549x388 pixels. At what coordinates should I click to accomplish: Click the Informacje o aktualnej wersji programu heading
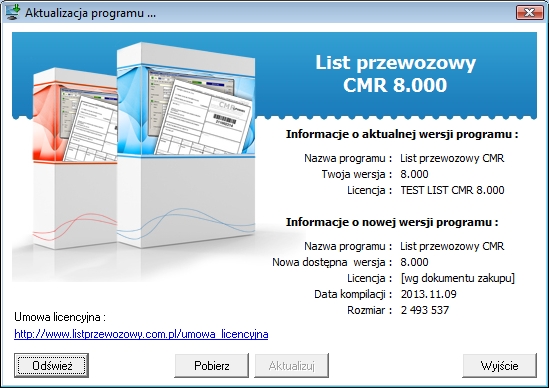coord(402,134)
